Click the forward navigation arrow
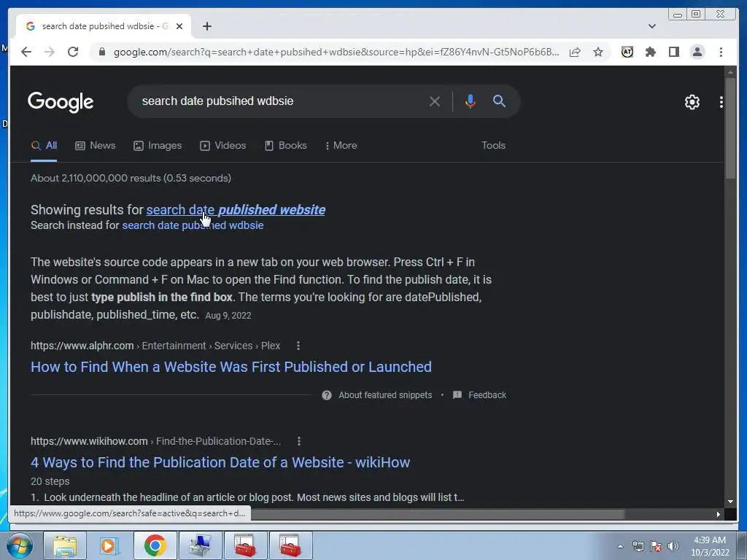 [50, 52]
